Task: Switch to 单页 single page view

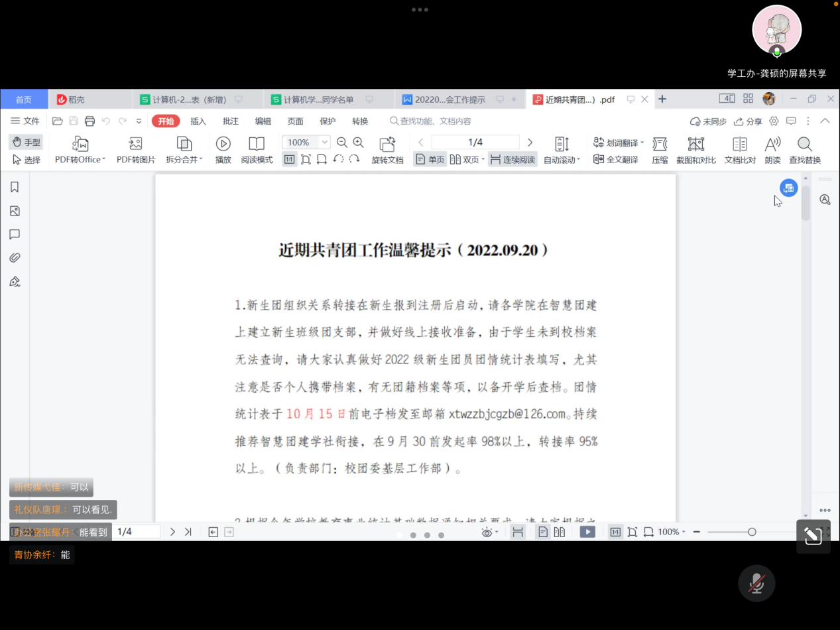Action: pyautogui.click(x=430, y=160)
